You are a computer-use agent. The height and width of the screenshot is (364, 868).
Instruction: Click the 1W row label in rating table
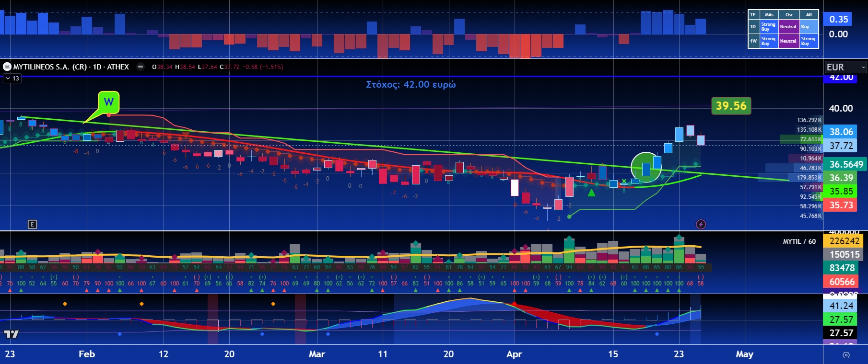click(753, 41)
